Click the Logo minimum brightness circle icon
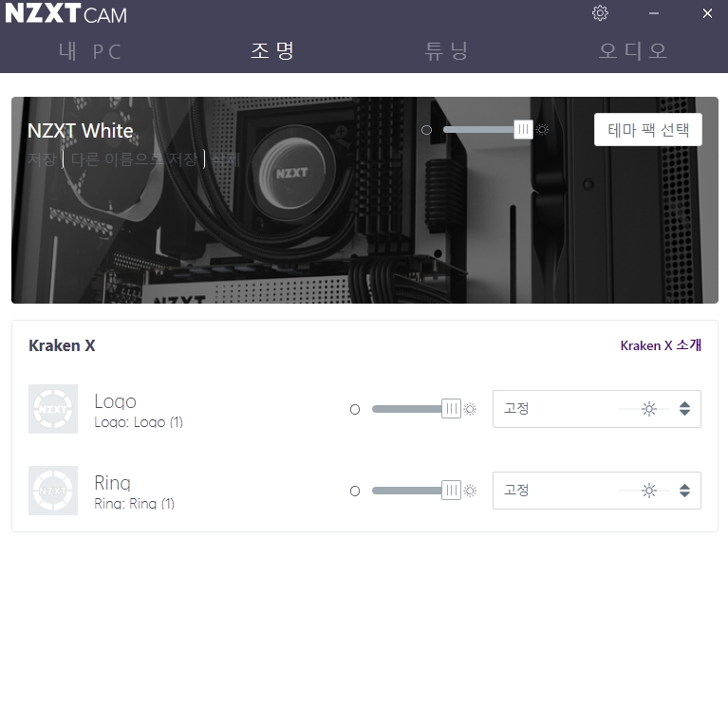 [355, 409]
